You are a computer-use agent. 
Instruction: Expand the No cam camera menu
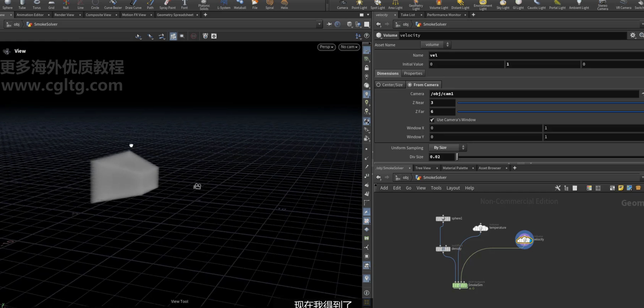coord(349,47)
